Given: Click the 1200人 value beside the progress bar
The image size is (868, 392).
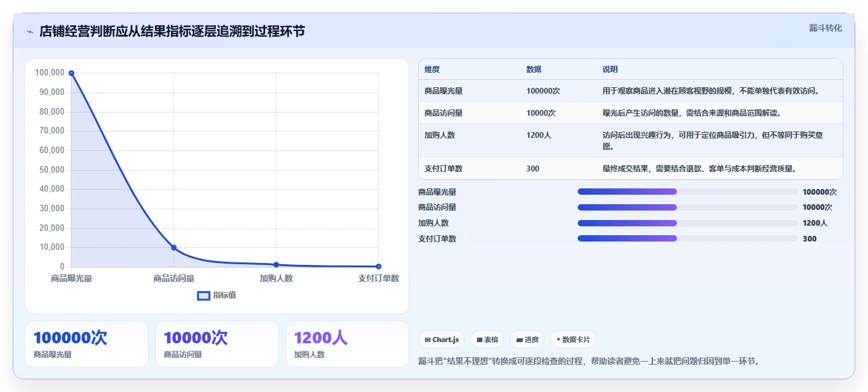Looking at the screenshot, I should point(815,223).
